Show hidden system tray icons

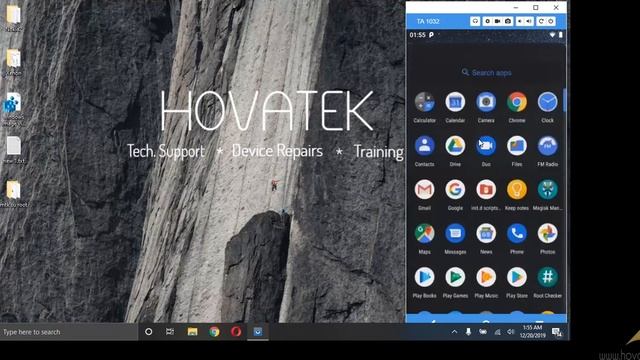coord(454,332)
